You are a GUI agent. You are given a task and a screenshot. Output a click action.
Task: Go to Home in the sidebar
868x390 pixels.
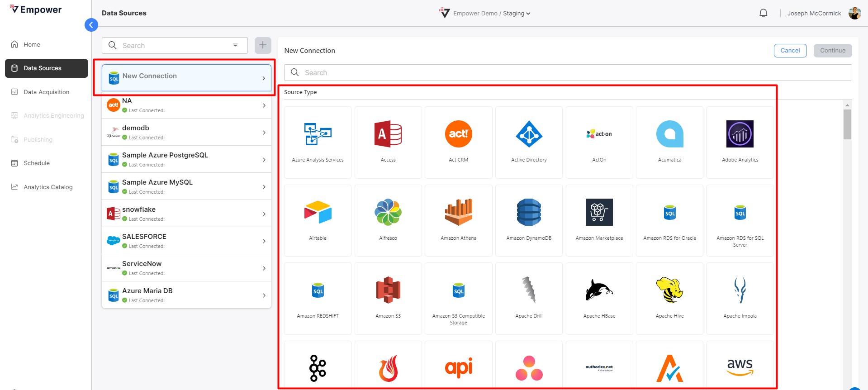tap(47, 44)
